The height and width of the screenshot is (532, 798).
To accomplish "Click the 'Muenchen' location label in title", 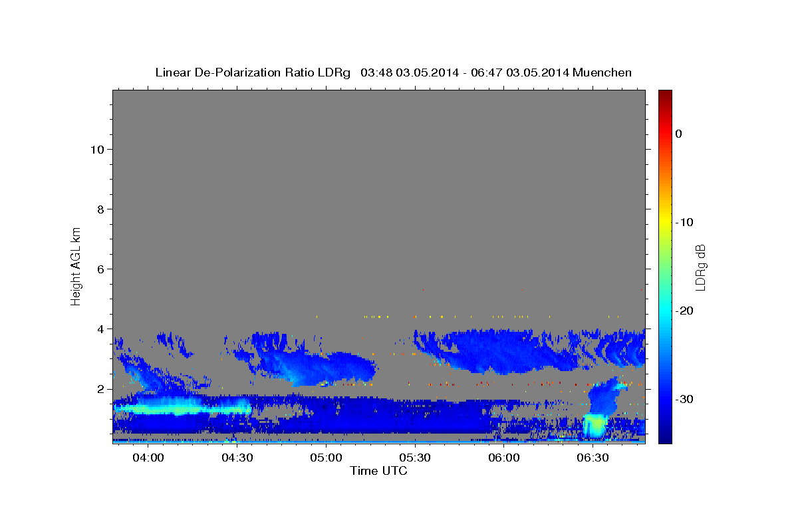I will click(602, 72).
